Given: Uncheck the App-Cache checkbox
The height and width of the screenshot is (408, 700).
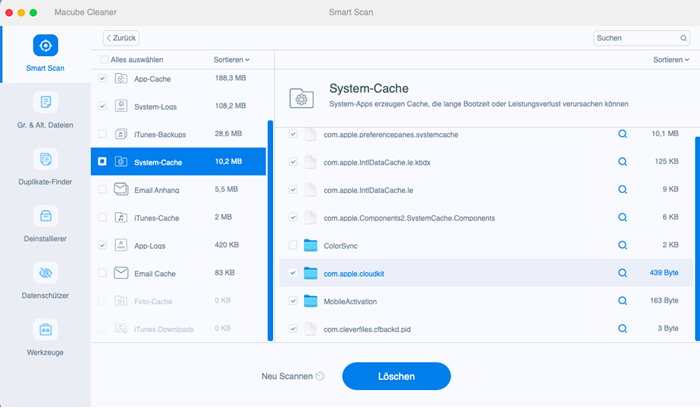Looking at the screenshot, I should [102, 79].
